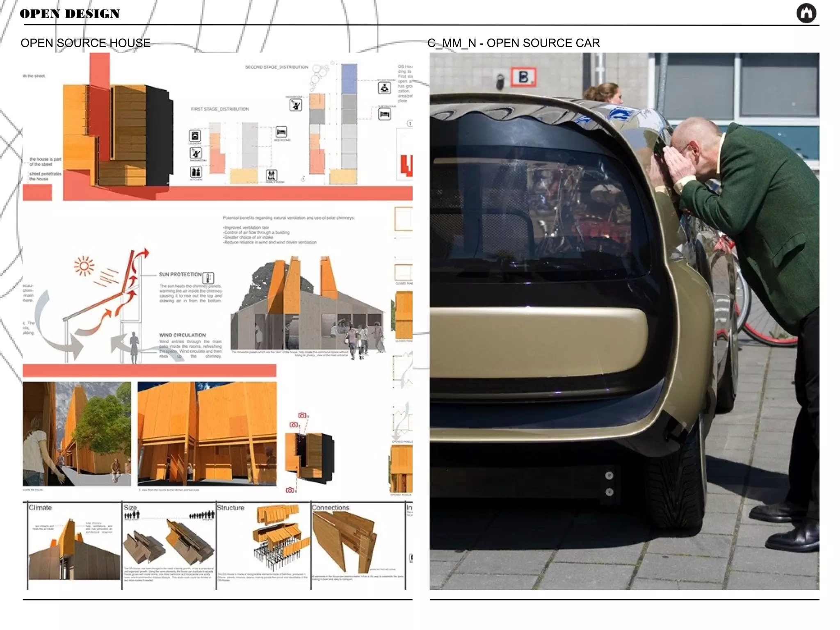Click the washroom shower icon in second stage
The height and width of the screenshot is (630, 840).
295,105
